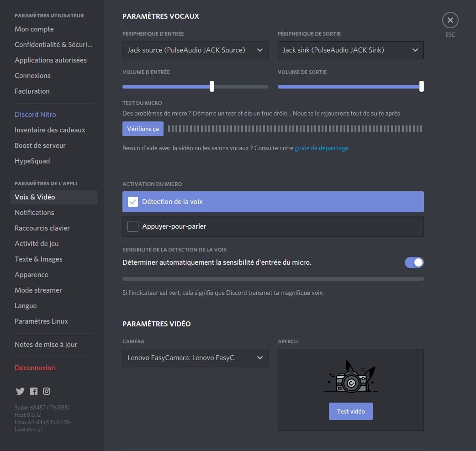The image size is (476, 451).
Task: Select Appuyer-pour-parler checkbox
Action: coord(133,226)
